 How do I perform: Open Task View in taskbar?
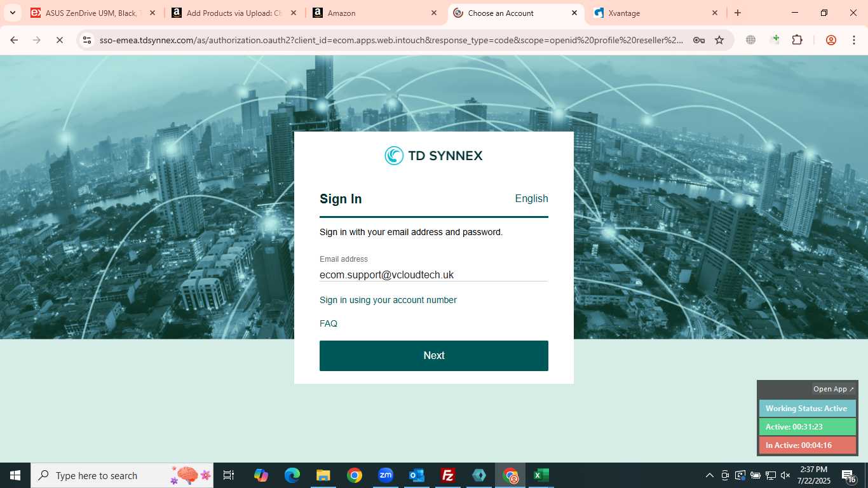[229, 475]
